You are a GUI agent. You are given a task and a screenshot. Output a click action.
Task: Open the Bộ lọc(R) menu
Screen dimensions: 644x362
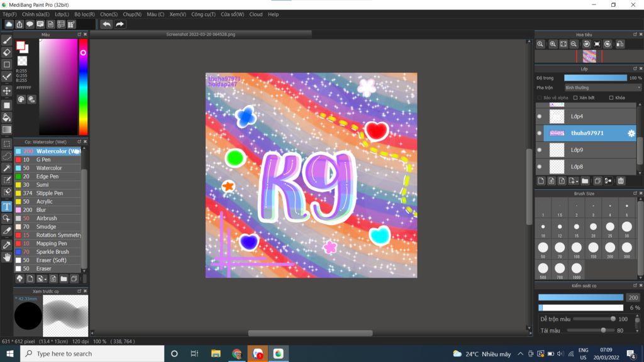tap(85, 14)
